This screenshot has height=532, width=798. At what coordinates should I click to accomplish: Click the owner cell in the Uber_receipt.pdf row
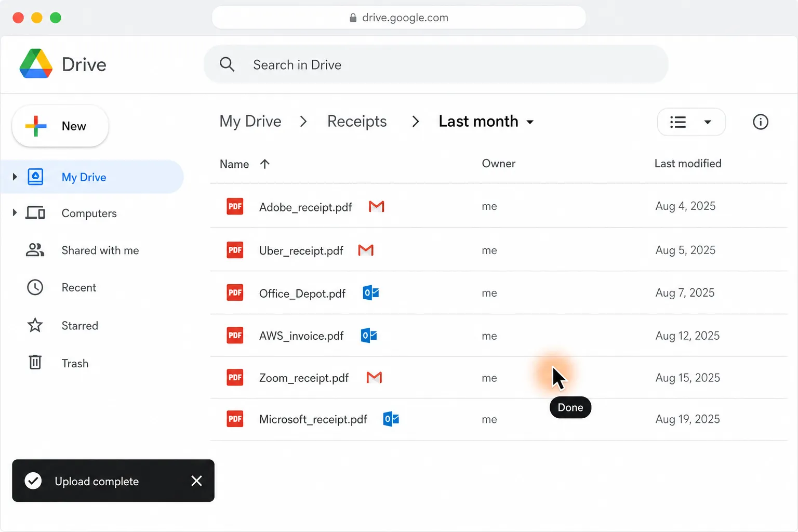pyautogui.click(x=489, y=250)
